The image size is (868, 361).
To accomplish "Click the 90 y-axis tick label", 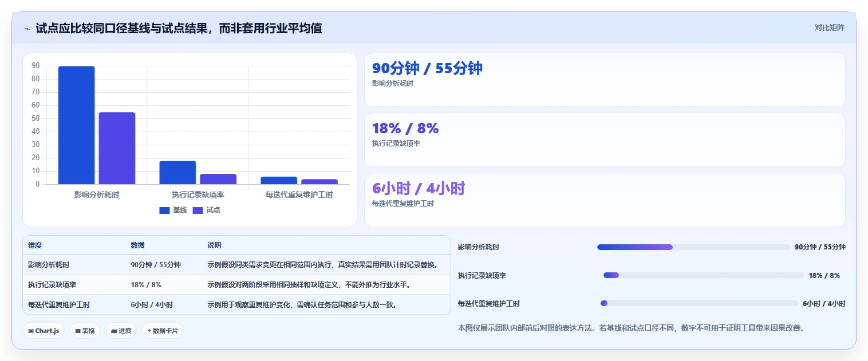I will 35,66.
